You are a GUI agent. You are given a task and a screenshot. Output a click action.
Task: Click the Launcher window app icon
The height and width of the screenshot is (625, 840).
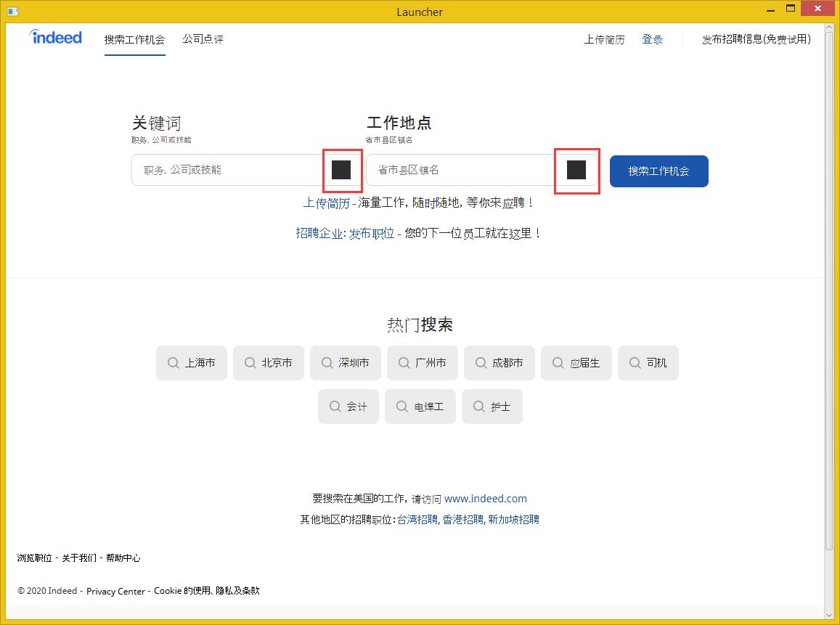point(12,12)
